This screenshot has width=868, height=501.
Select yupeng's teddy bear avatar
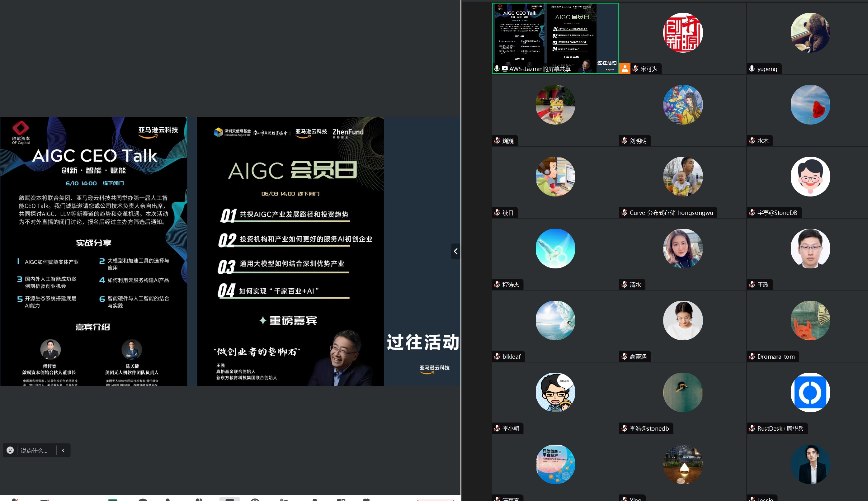(810, 33)
